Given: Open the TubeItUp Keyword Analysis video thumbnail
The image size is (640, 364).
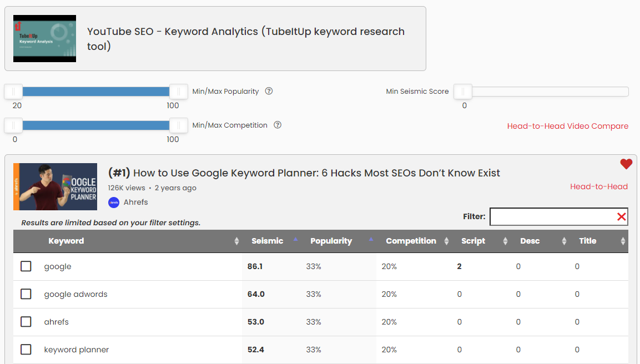Looking at the screenshot, I should (x=44, y=39).
